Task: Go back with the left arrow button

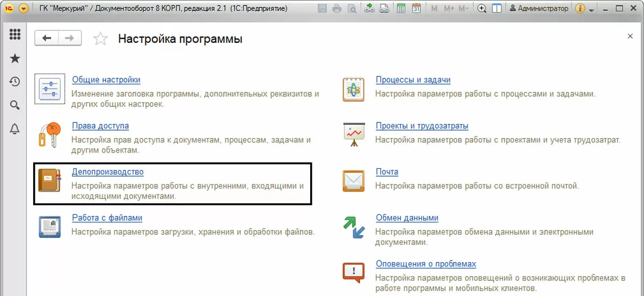Action: (x=47, y=38)
